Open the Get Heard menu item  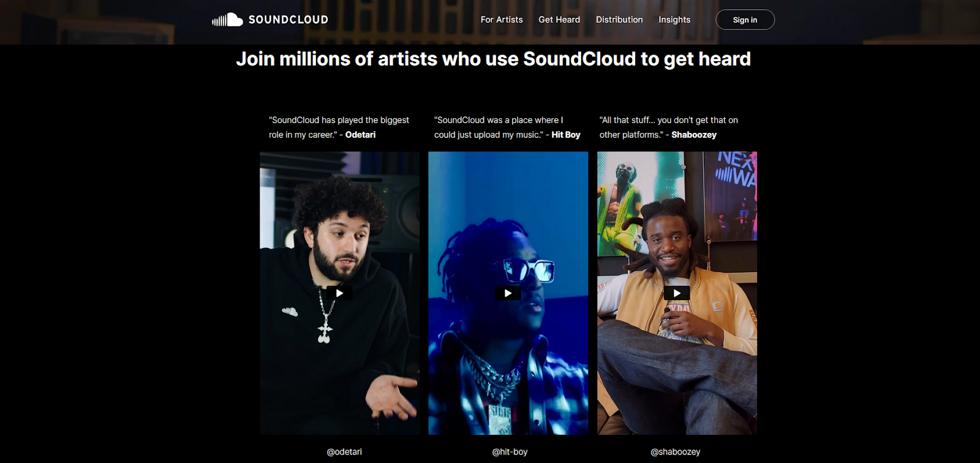click(559, 20)
